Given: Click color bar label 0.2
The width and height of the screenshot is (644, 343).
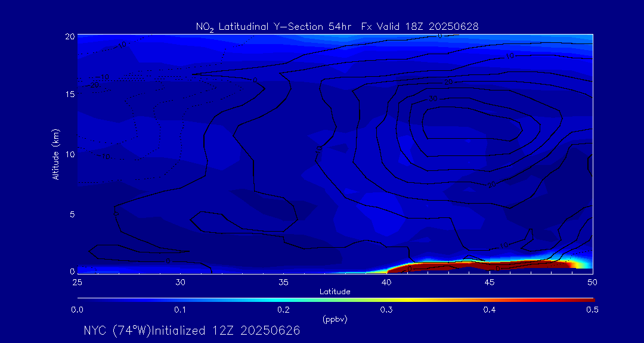Looking at the screenshot, I should pos(284,310).
